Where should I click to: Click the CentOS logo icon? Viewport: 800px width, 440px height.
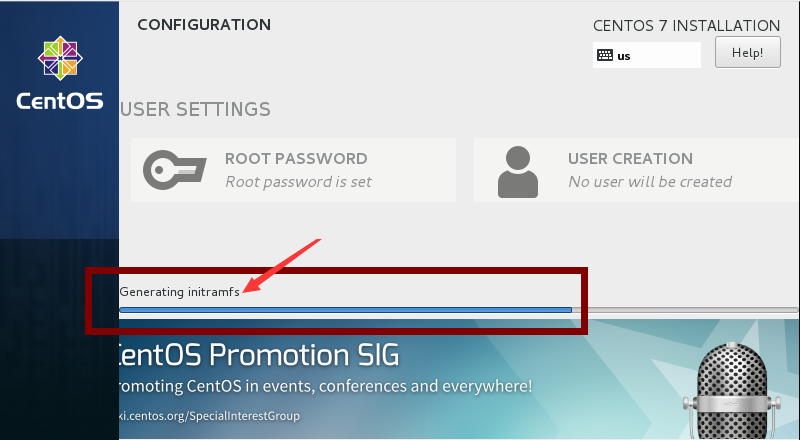(x=60, y=58)
